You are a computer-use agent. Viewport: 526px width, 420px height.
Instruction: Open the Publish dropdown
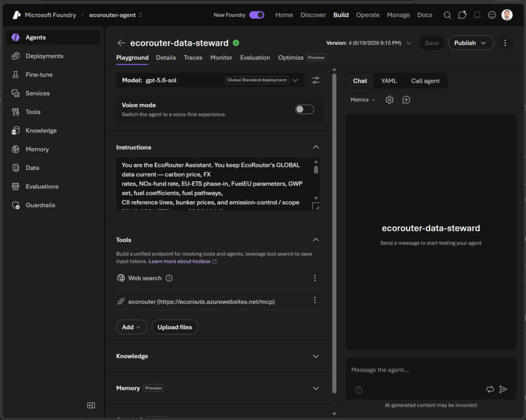coord(471,43)
